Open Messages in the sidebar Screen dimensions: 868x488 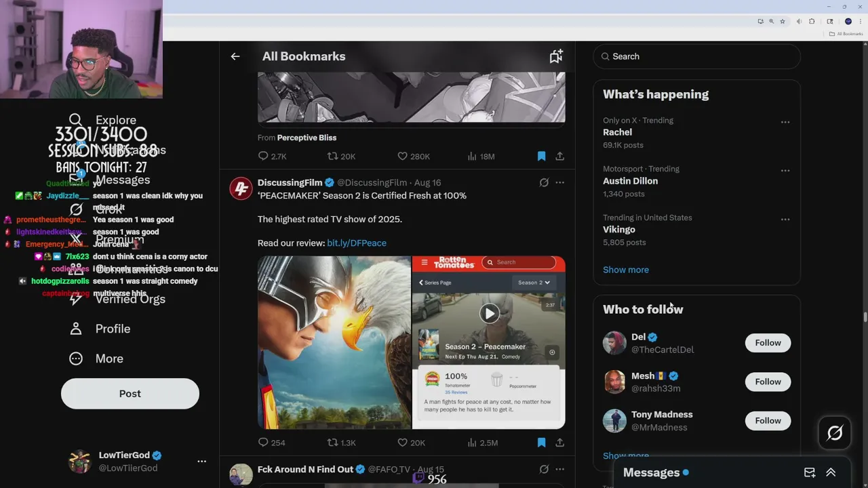click(110, 180)
